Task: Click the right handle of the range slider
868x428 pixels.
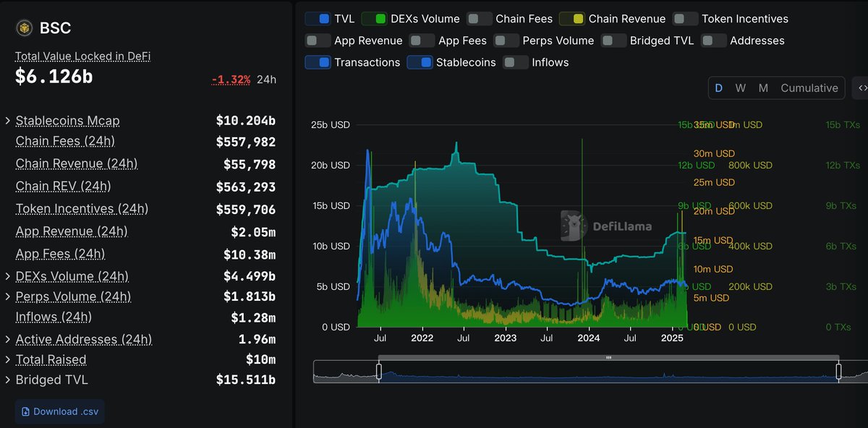Action: pyautogui.click(x=839, y=372)
